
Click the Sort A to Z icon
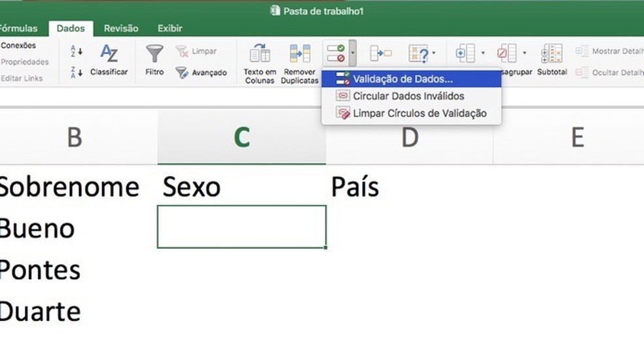tap(77, 51)
